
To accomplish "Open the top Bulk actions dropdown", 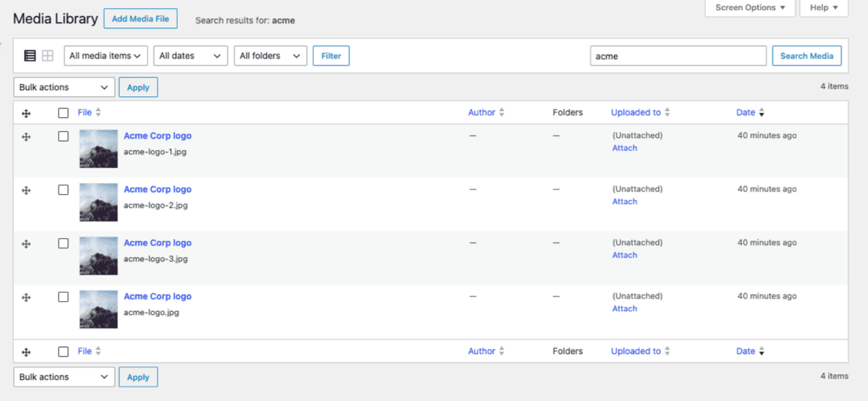I will [64, 88].
